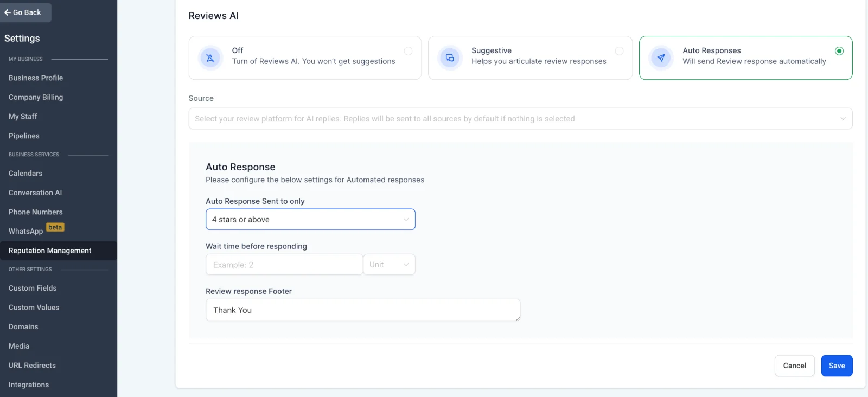Click 'Will send Review response automatically' text

754,61
